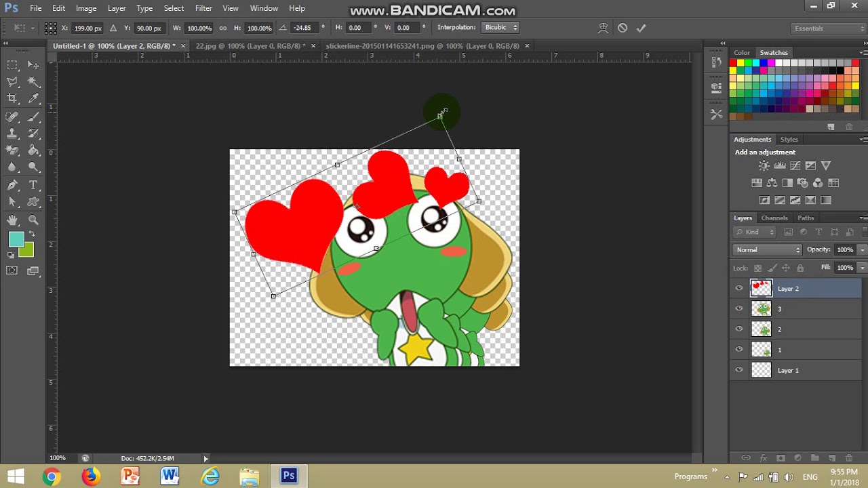Toggle Quick Mask mode

12,270
